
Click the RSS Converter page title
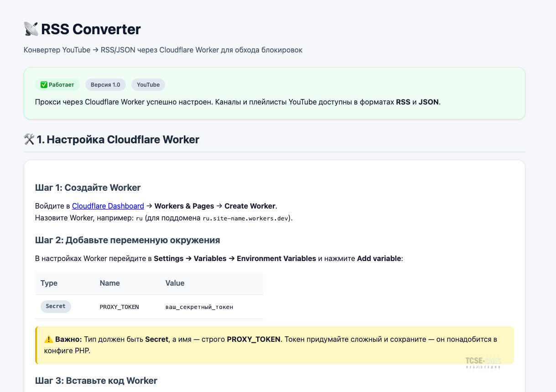(x=91, y=29)
